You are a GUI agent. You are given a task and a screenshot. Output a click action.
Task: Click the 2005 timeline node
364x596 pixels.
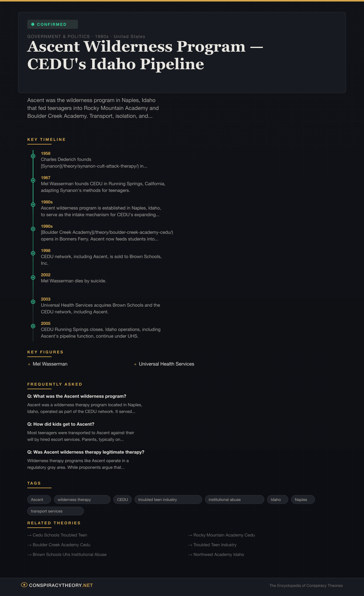pos(33,326)
